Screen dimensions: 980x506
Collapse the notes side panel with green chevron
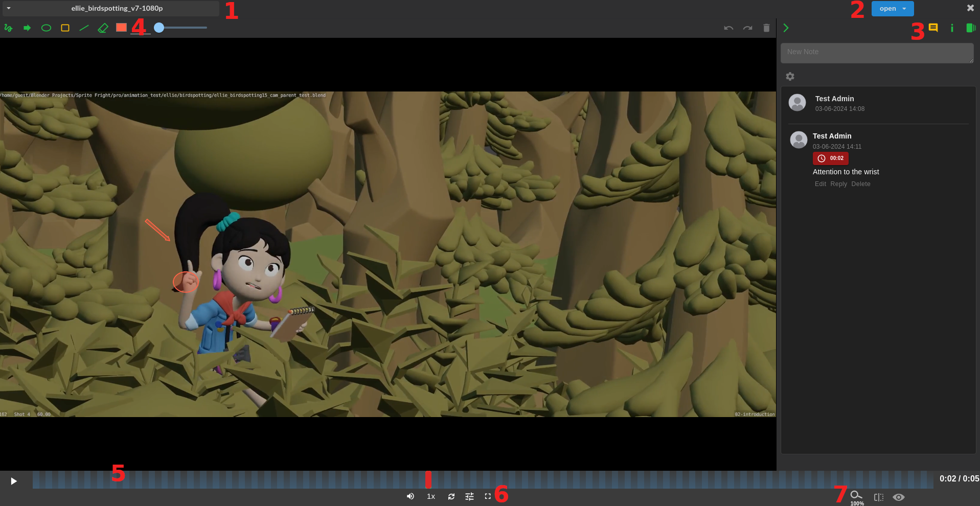click(786, 28)
